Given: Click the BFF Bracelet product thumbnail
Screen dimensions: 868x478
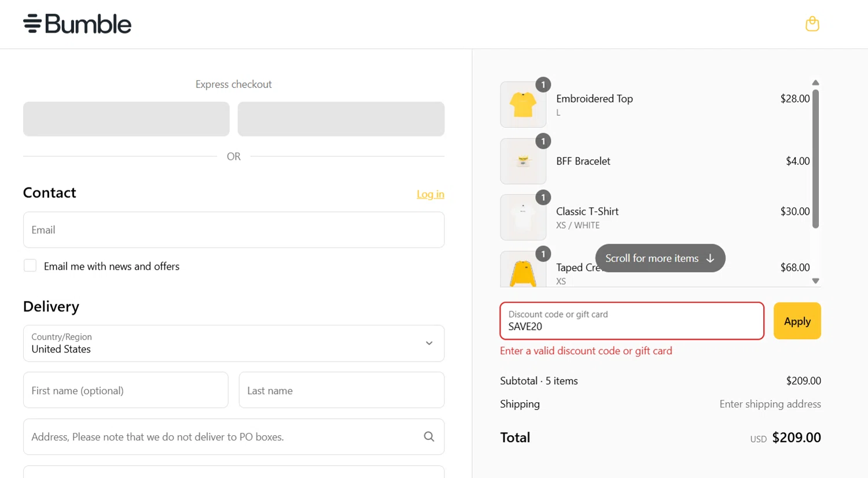Looking at the screenshot, I should (x=523, y=161).
